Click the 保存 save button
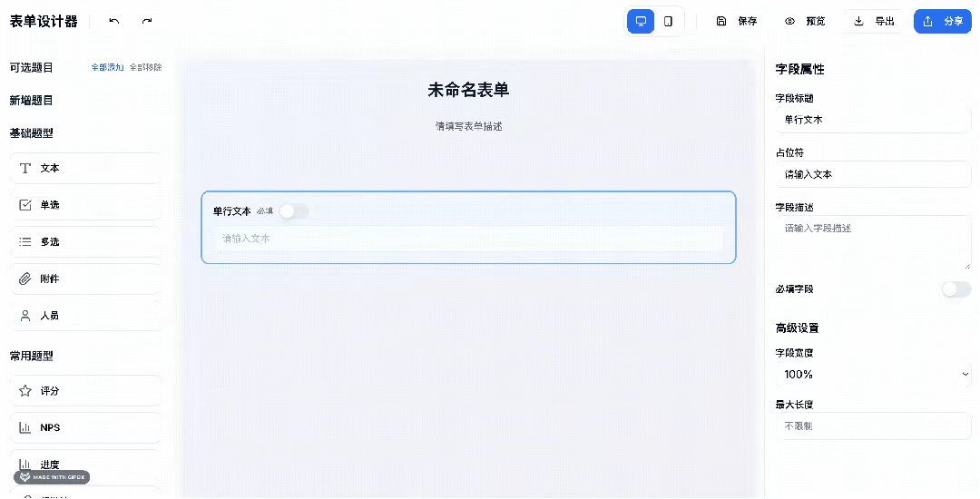The width and height of the screenshot is (980, 499). tap(737, 21)
